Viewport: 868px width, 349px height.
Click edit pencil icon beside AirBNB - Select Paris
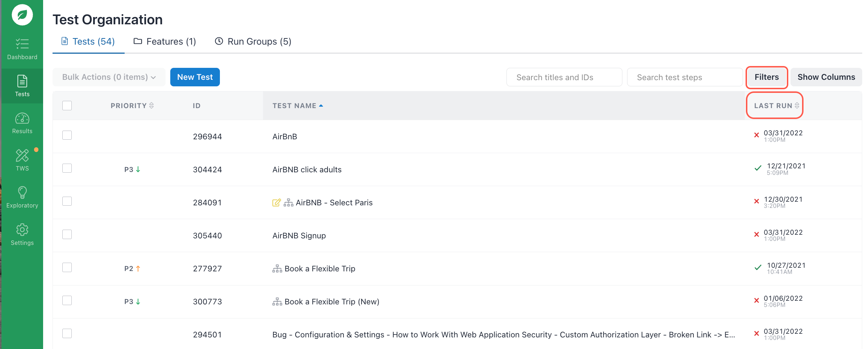tap(276, 202)
